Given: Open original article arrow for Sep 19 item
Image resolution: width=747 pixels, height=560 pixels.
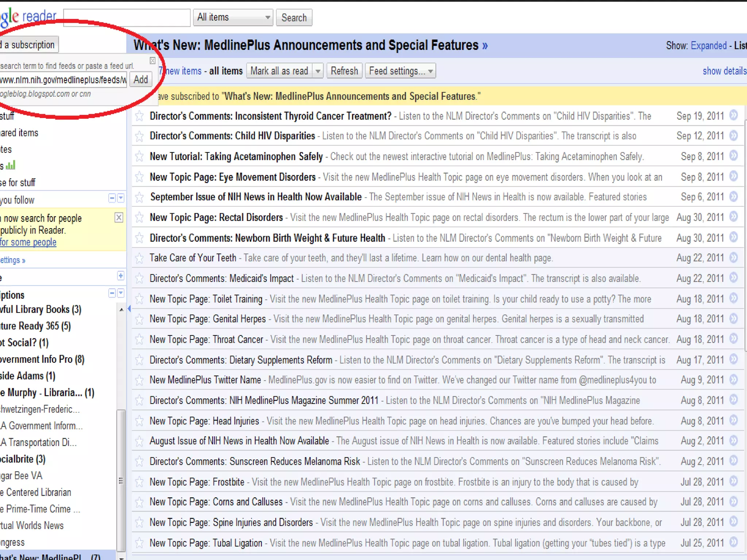Looking at the screenshot, I should pyautogui.click(x=734, y=116).
